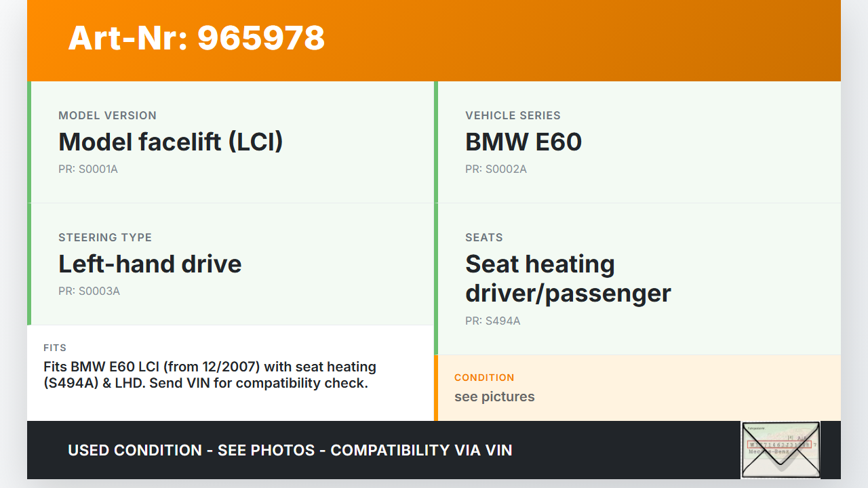
Task: Click the orange CONDITION label
Action: click(484, 378)
